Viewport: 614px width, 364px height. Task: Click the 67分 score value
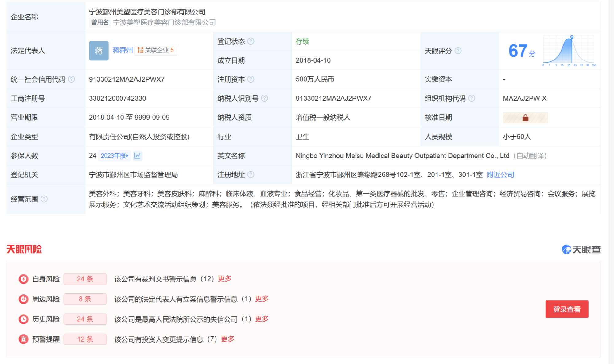[522, 51]
